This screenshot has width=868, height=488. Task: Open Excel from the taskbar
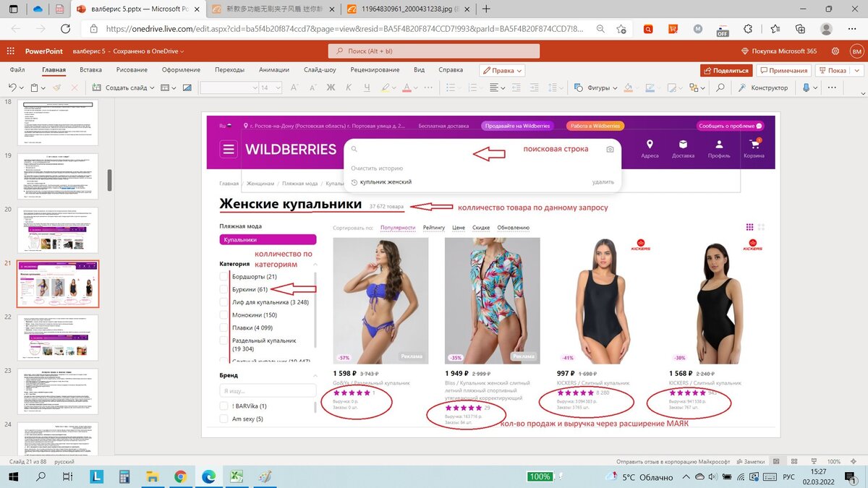point(236,476)
